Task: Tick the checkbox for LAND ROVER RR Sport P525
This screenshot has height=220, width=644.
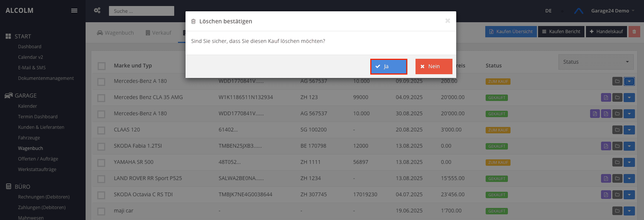Action: pyautogui.click(x=101, y=179)
